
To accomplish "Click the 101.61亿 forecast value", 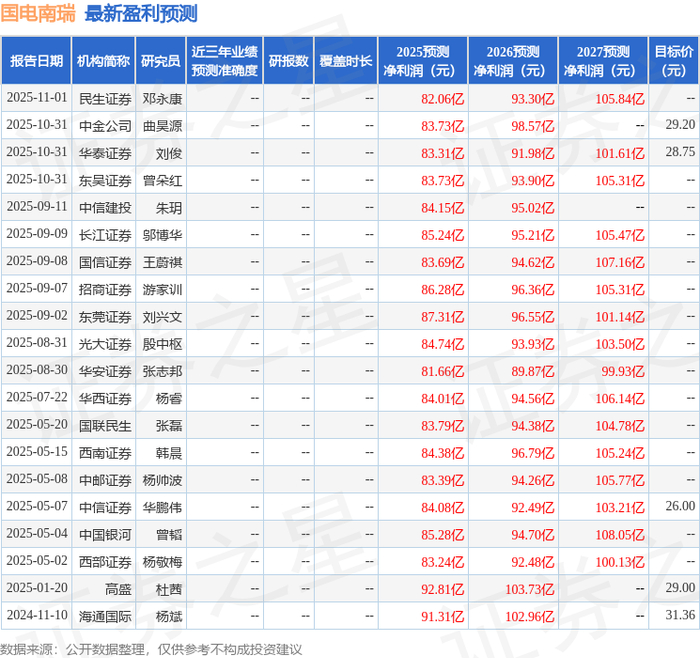I will click(x=620, y=153).
